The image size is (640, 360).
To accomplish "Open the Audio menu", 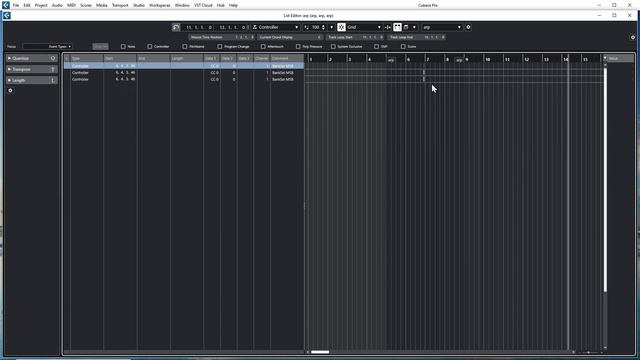I will (57, 5).
